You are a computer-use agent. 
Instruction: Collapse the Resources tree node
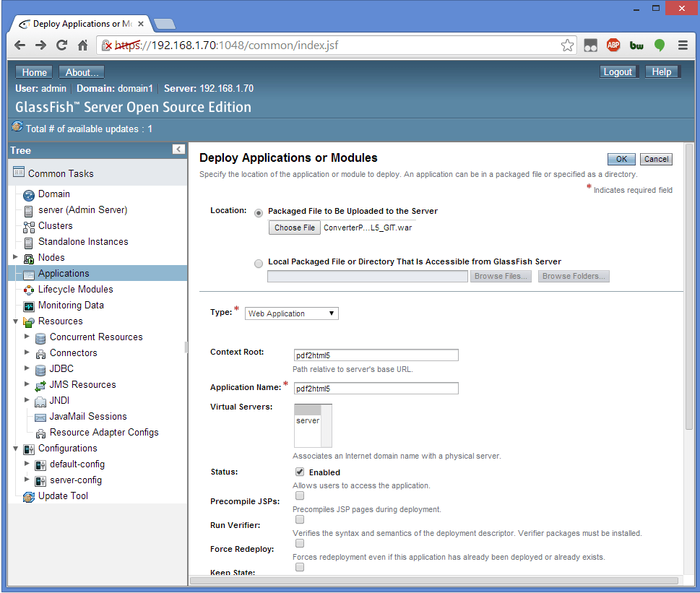click(16, 321)
